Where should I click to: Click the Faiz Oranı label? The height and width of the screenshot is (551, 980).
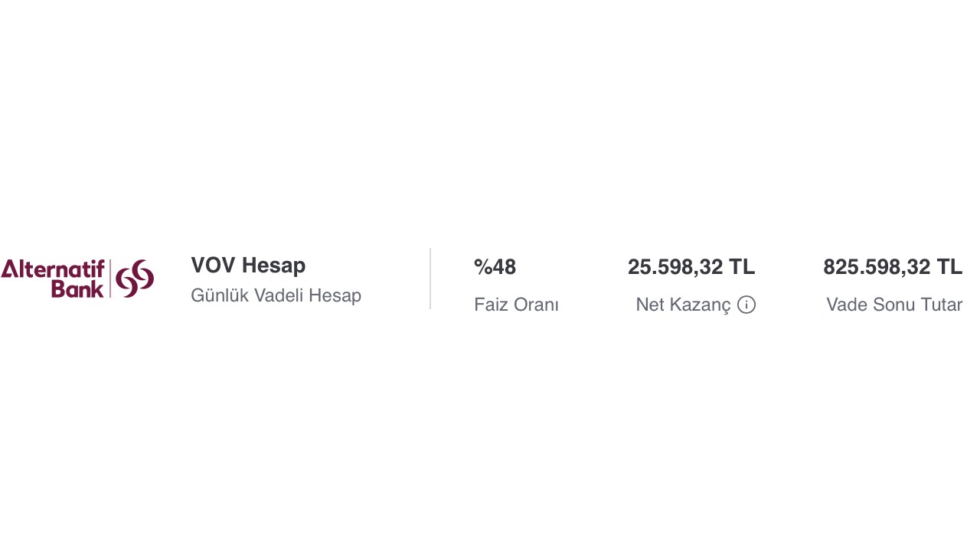pos(516,305)
